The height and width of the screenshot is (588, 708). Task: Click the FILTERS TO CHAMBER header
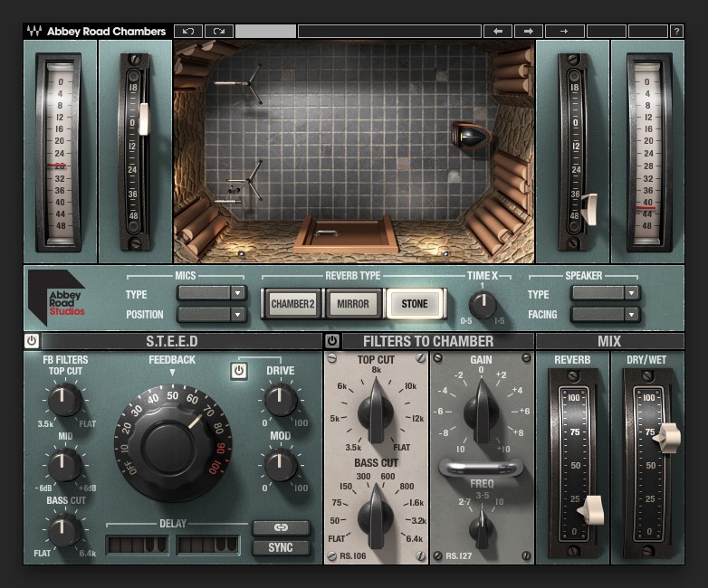coord(428,341)
